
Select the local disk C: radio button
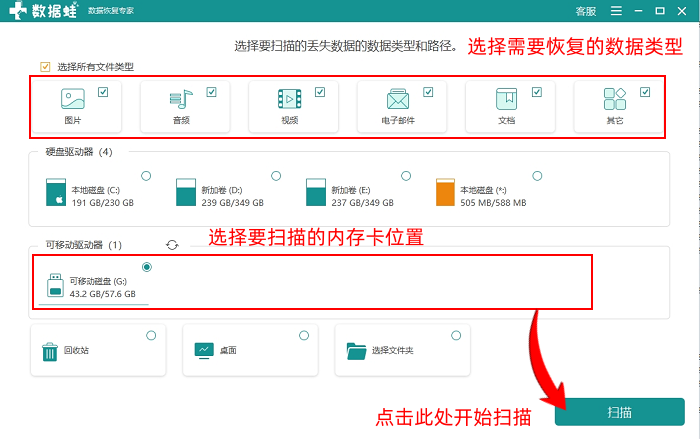click(x=146, y=176)
